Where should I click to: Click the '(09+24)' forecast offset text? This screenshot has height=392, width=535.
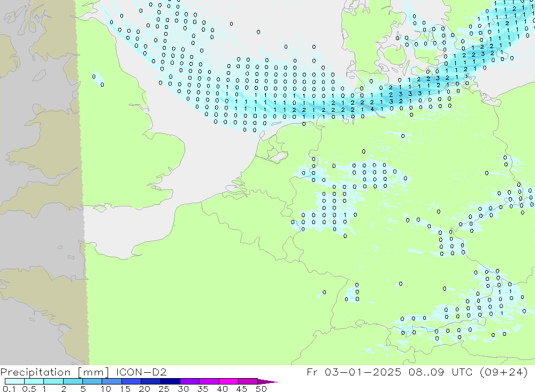point(503,372)
